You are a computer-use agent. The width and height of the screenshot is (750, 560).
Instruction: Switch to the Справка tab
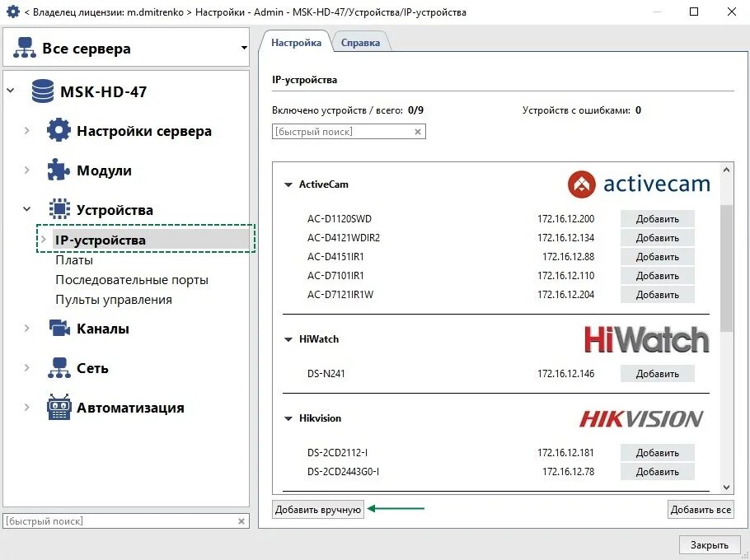[360, 43]
